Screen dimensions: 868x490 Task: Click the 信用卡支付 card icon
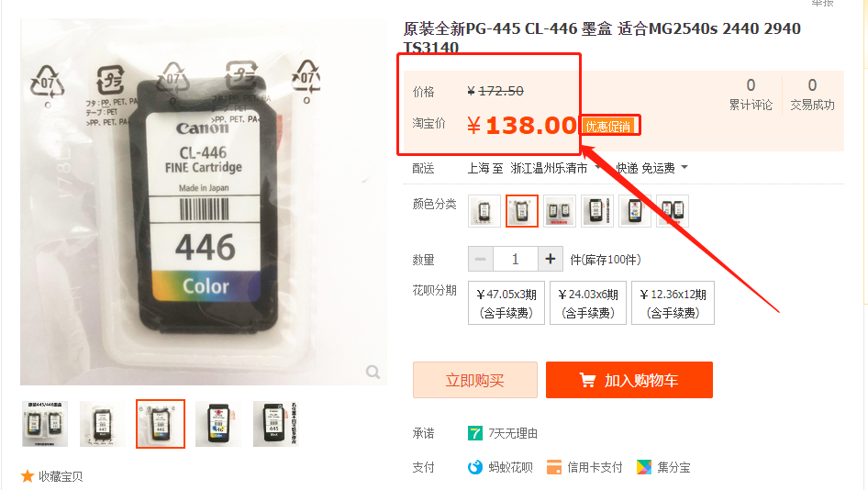click(554, 467)
